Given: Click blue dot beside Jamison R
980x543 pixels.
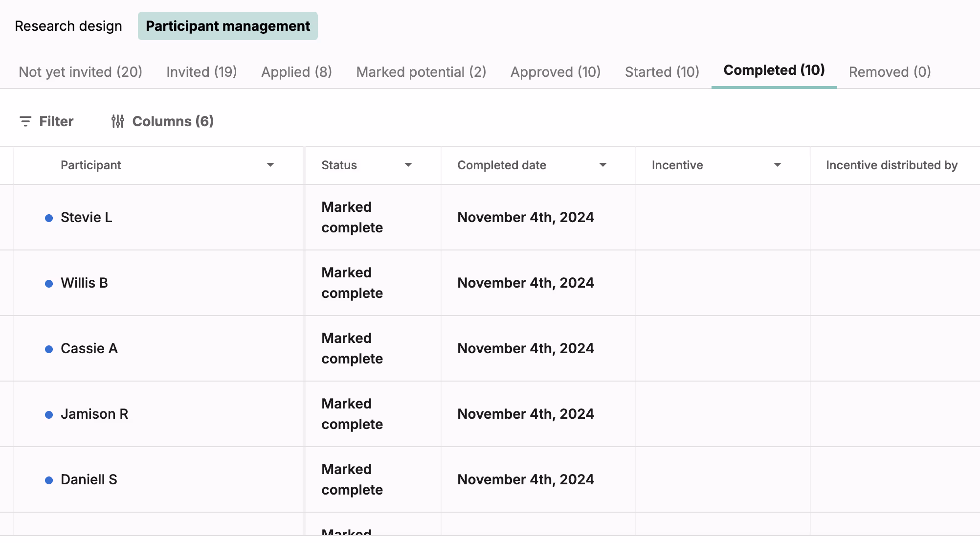Looking at the screenshot, I should [x=49, y=415].
